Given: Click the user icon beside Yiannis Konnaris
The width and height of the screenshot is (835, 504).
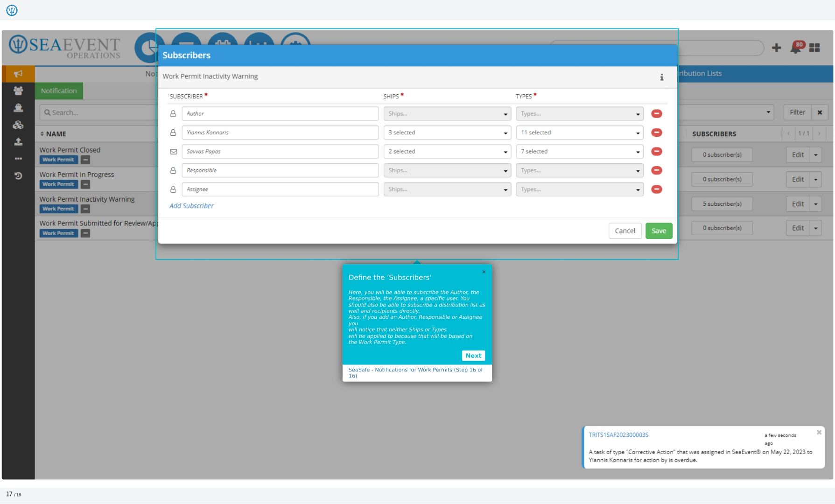Looking at the screenshot, I should (x=173, y=133).
